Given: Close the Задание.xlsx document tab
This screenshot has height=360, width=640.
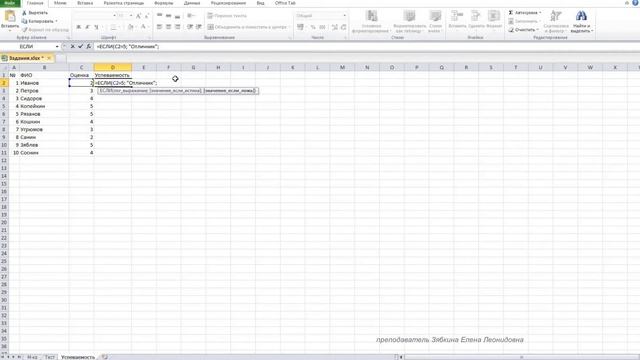Looking at the screenshot, I should [x=49, y=58].
